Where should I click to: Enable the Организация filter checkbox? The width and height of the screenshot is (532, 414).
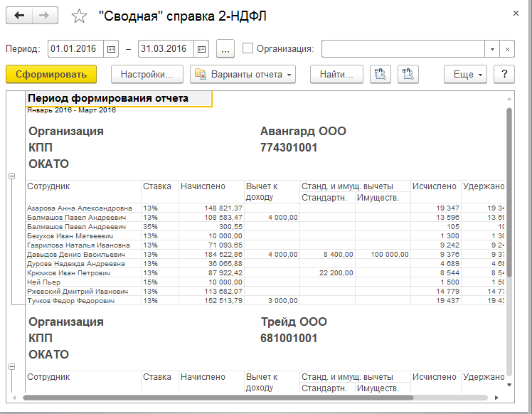click(x=248, y=48)
